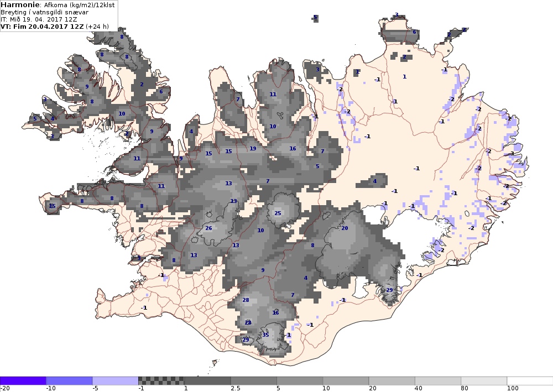Pick the dark gray swatch from 1 to 2.5
This screenshot has height=392, width=553.
(207, 381)
